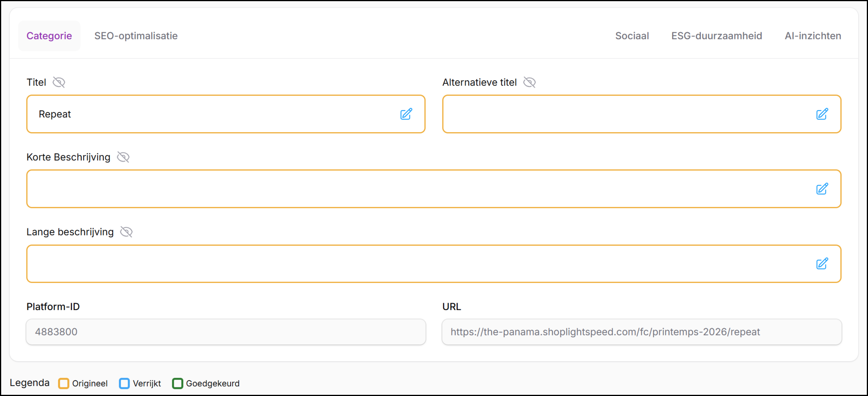Click the edit pencil icon in Titel field
Viewport: 868px width, 396px height.
point(406,114)
